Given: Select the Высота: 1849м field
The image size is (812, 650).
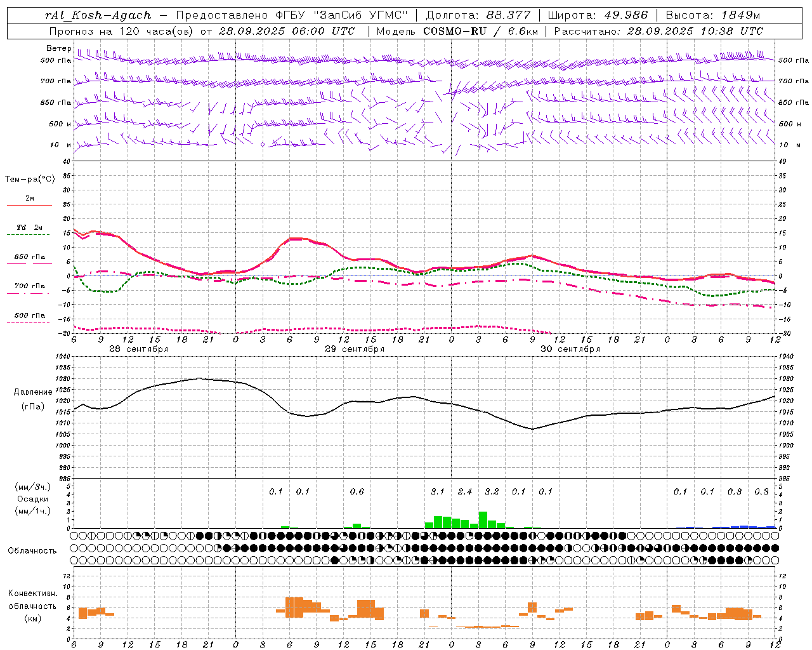Looking at the screenshot, I should 712,15.
